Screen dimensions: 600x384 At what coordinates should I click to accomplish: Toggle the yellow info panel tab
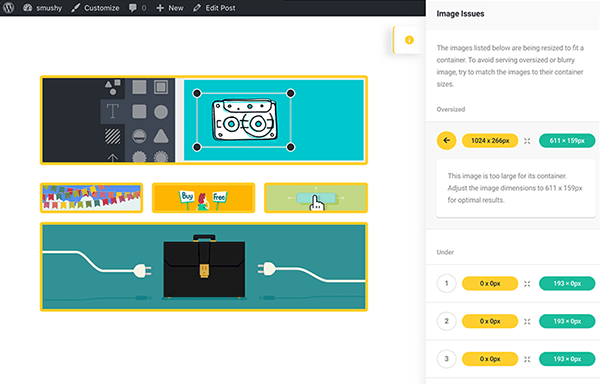coord(409,40)
